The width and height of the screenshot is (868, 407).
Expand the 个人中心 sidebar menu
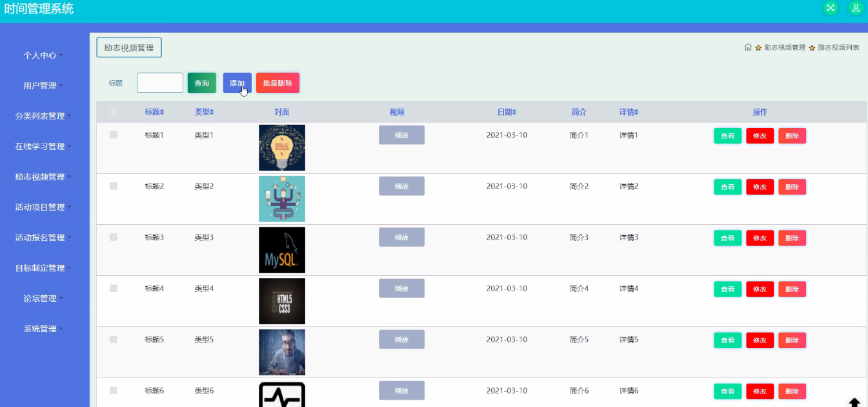tap(45, 56)
